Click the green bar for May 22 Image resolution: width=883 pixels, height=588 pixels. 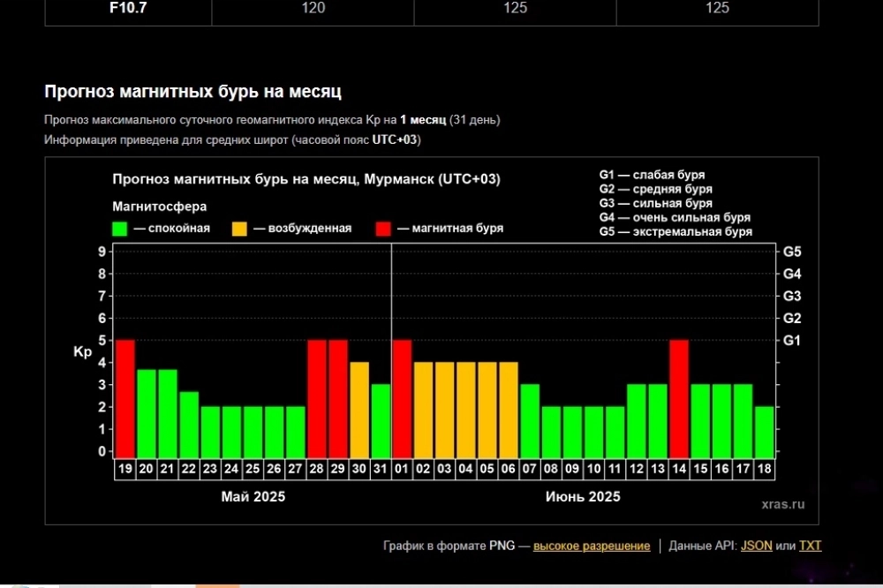tap(189, 425)
